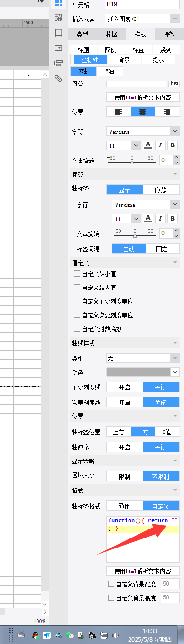
Task: Open the 背景 sub-tab
Action: click(x=124, y=60)
